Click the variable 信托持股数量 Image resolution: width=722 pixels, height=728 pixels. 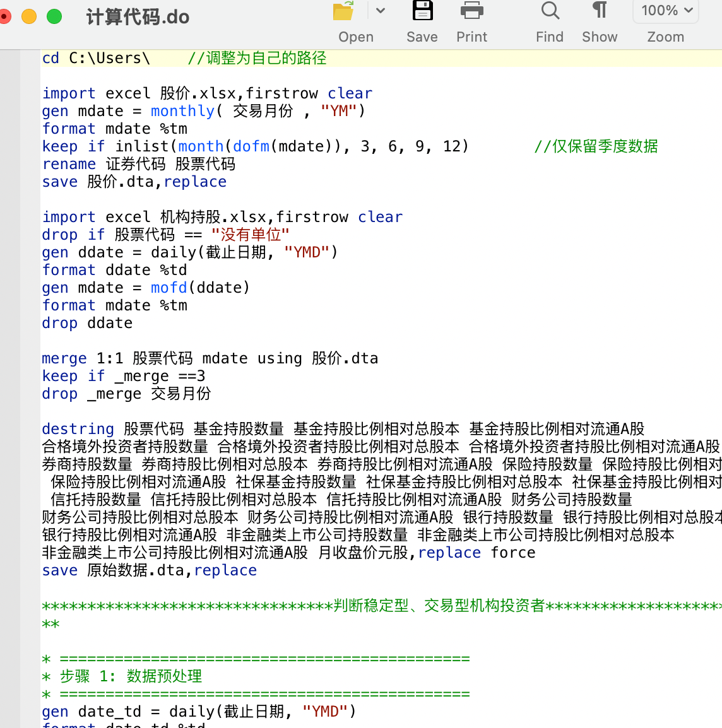(x=96, y=499)
